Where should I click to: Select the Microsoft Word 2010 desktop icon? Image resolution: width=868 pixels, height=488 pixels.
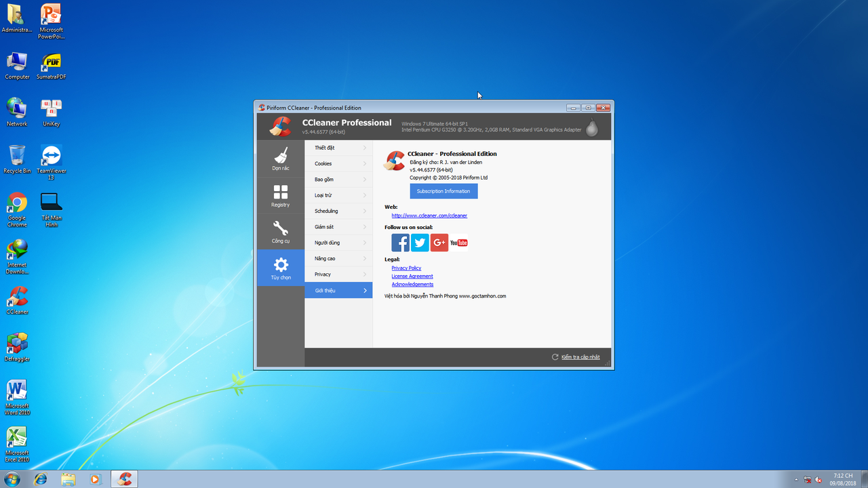pos(17,398)
